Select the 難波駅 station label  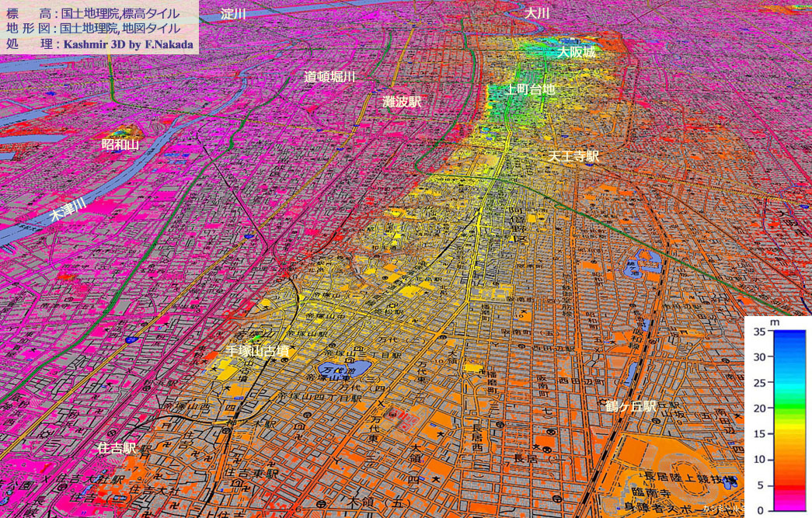click(402, 102)
